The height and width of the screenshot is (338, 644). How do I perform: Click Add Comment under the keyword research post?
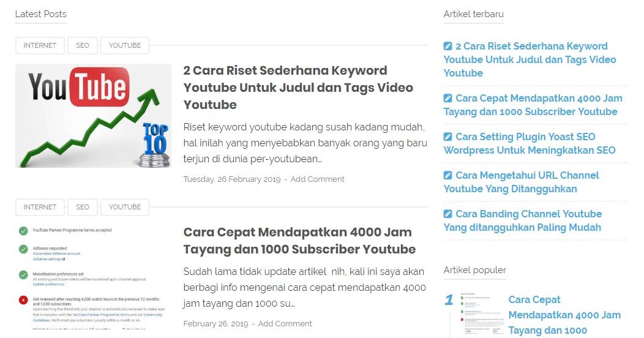tap(317, 179)
